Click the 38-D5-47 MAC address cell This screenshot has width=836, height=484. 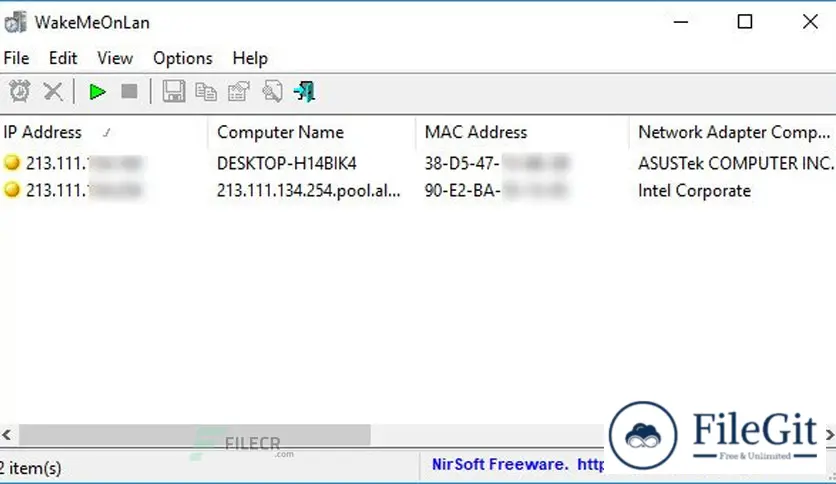click(x=496, y=163)
